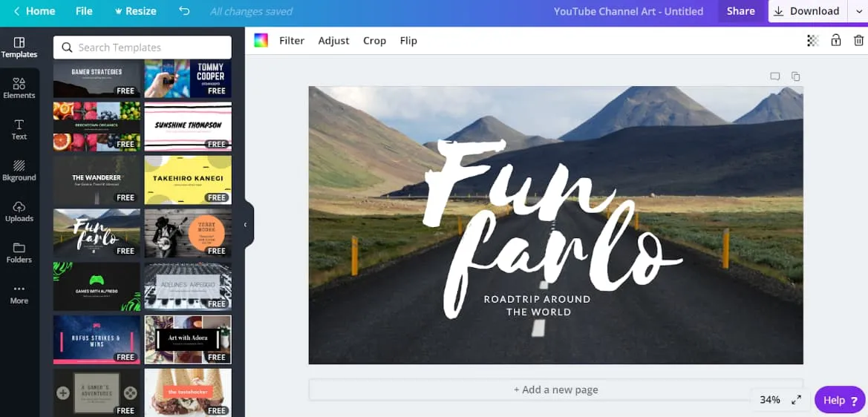Open the rainbow color picker swatch

pyautogui.click(x=261, y=41)
